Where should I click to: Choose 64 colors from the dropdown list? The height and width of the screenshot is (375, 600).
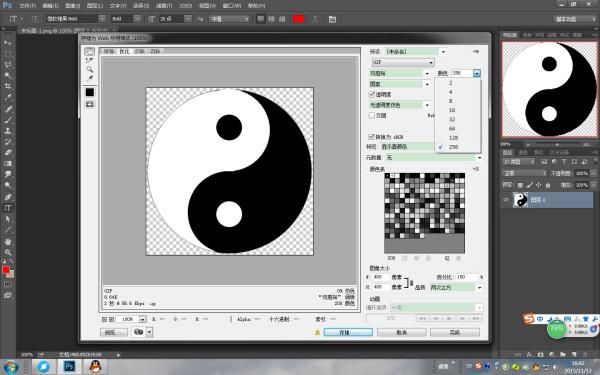tap(458, 129)
